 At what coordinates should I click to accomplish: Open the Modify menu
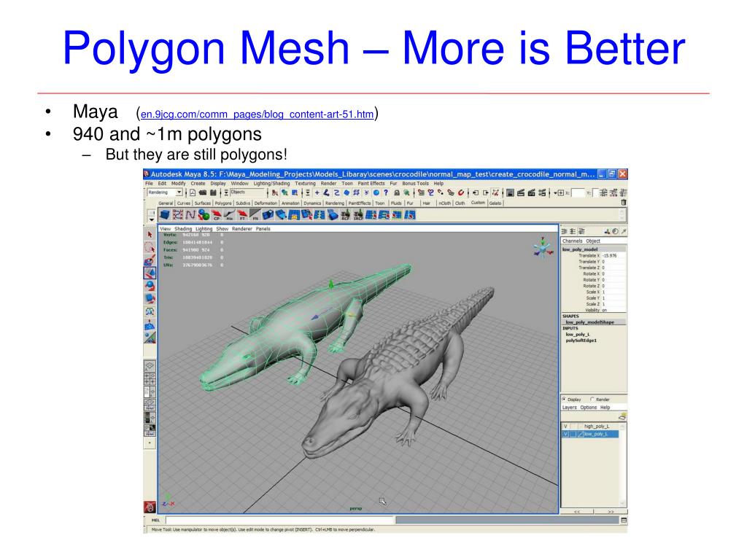178,183
